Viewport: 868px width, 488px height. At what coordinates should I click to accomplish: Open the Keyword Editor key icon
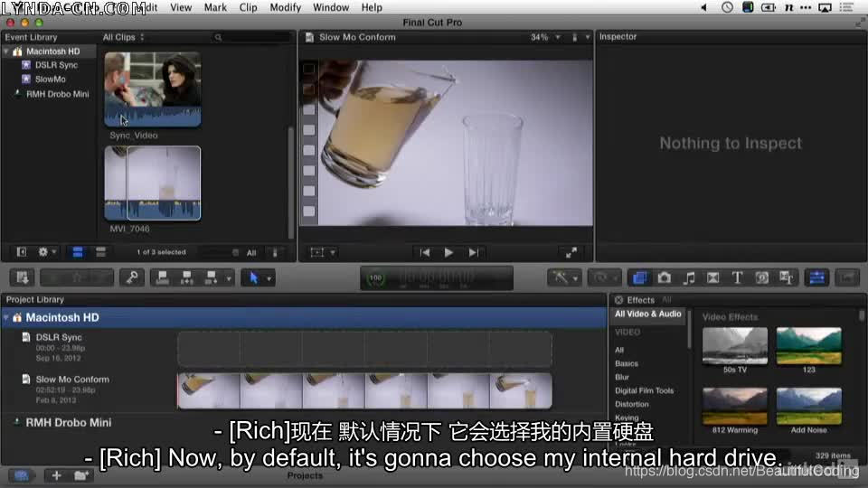point(132,277)
